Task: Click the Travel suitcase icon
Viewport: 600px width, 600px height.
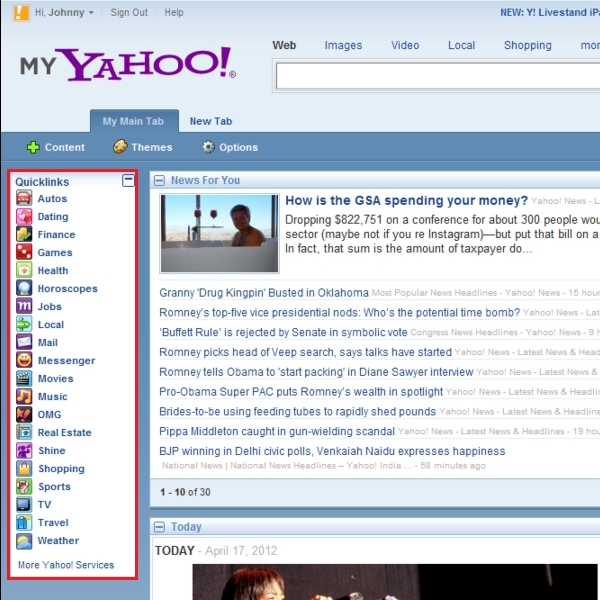Action: 24,522
